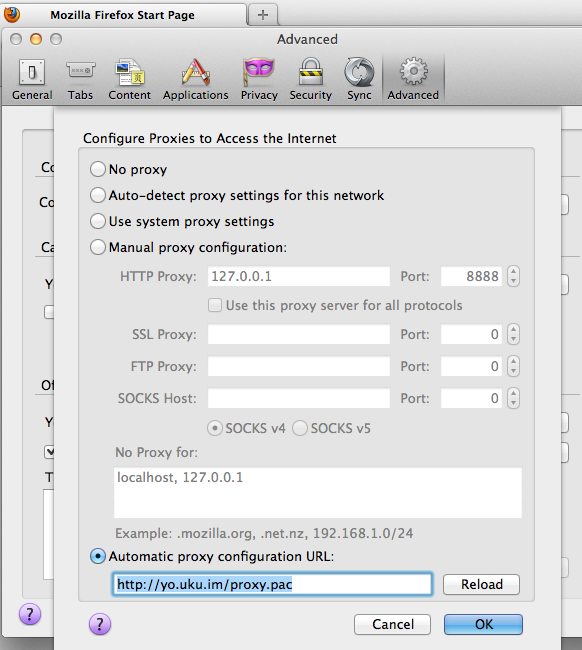The image size is (582, 650).
Task: Open a new tab with plus button
Action: [x=262, y=15]
